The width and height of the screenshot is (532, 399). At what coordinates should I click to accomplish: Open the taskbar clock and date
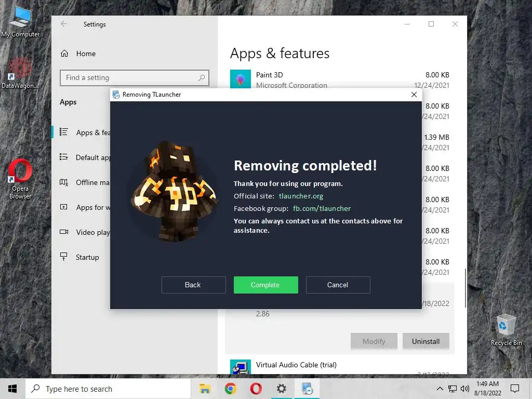coord(487,389)
